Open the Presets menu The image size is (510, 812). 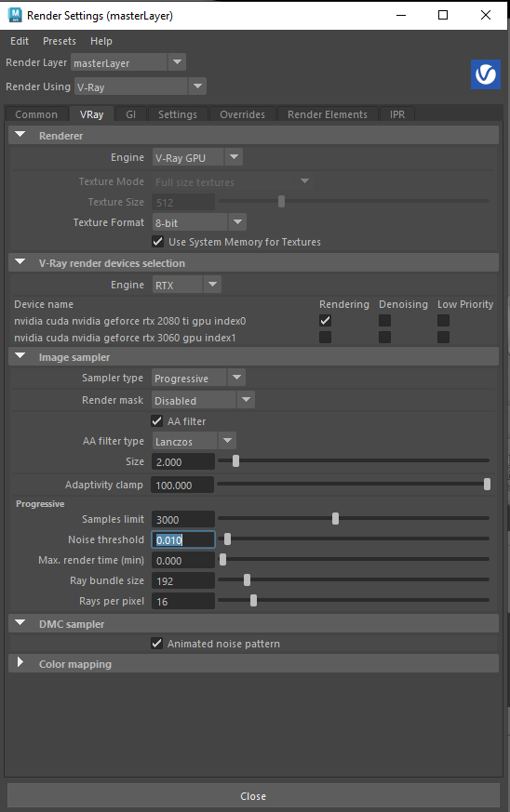point(59,41)
